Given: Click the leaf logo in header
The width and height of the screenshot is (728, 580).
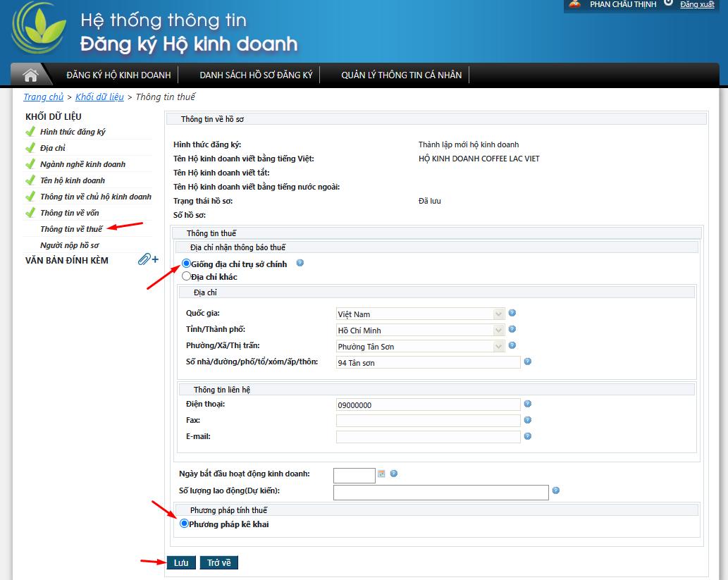Looking at the screenshot, I should click(x=39, y=28).
